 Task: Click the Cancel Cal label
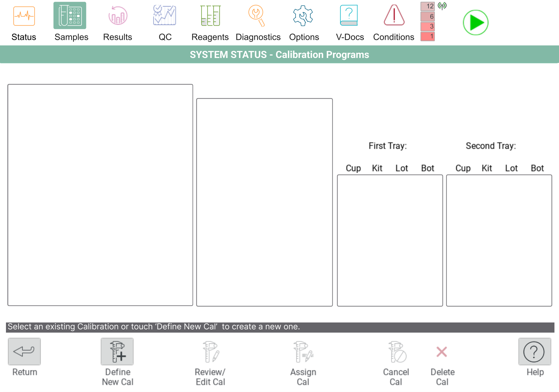396,377
